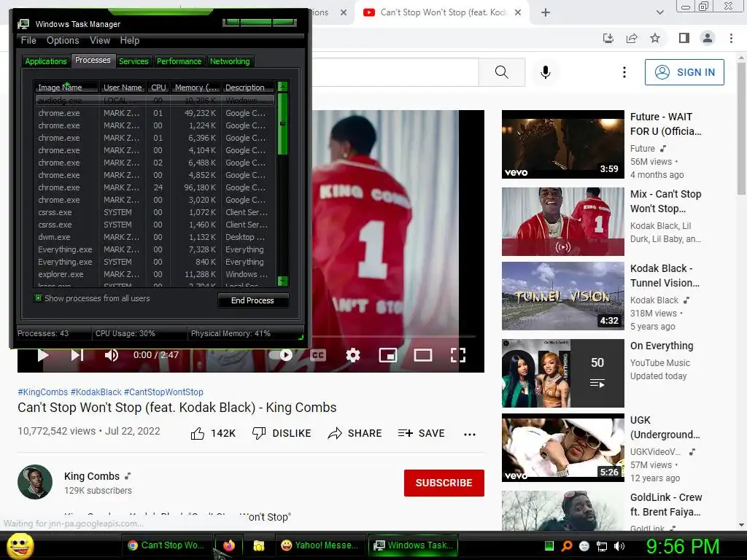Screen dimensions: 747x560
Task: Toggle Chrome side panel icon
Action: pyautogui.click(x=684, y=38)
